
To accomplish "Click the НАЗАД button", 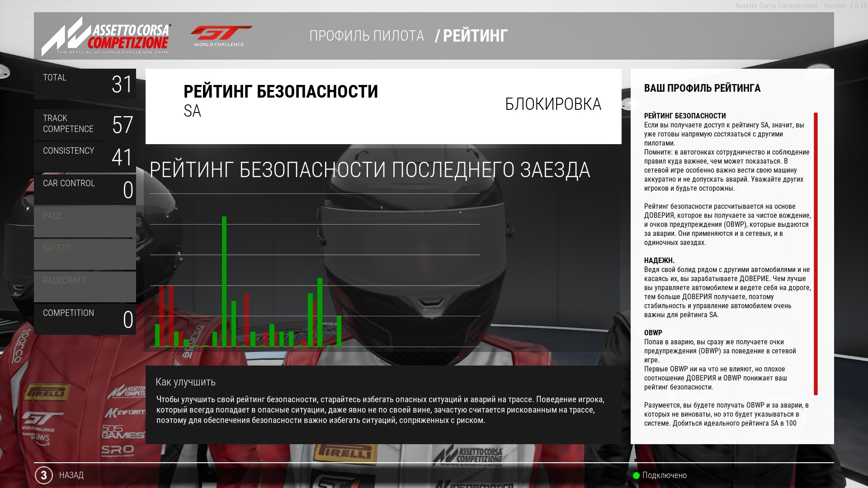I will pyautogui.click(x=71, y=475).
